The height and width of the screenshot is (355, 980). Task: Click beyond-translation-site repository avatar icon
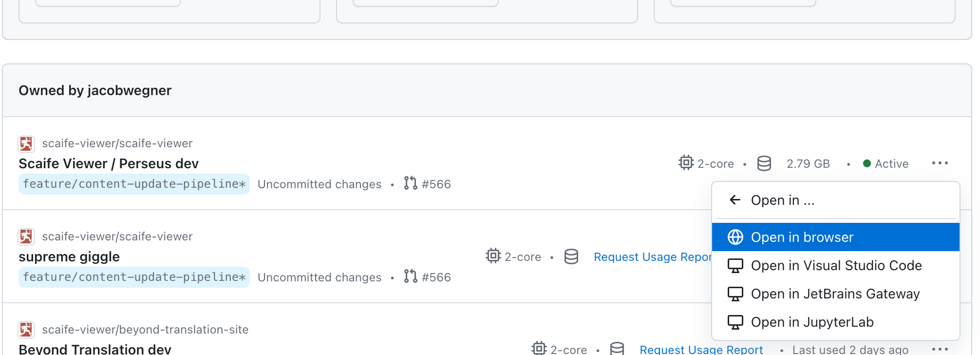point(26,330)
